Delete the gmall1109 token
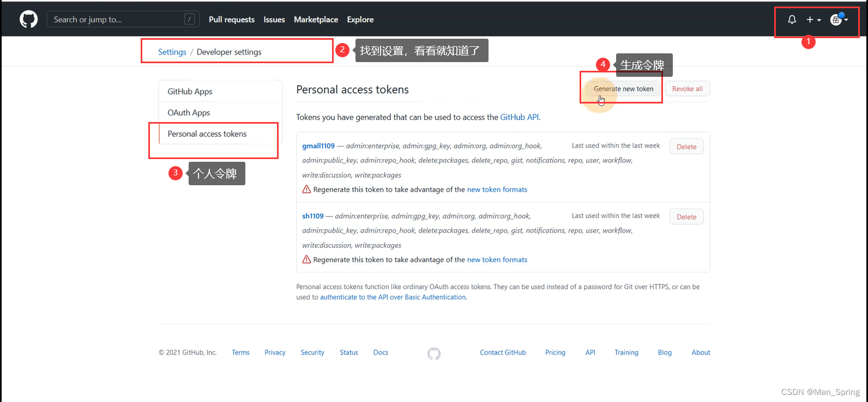The height and width of the screenshot is (402, 868). coord(686,147)
